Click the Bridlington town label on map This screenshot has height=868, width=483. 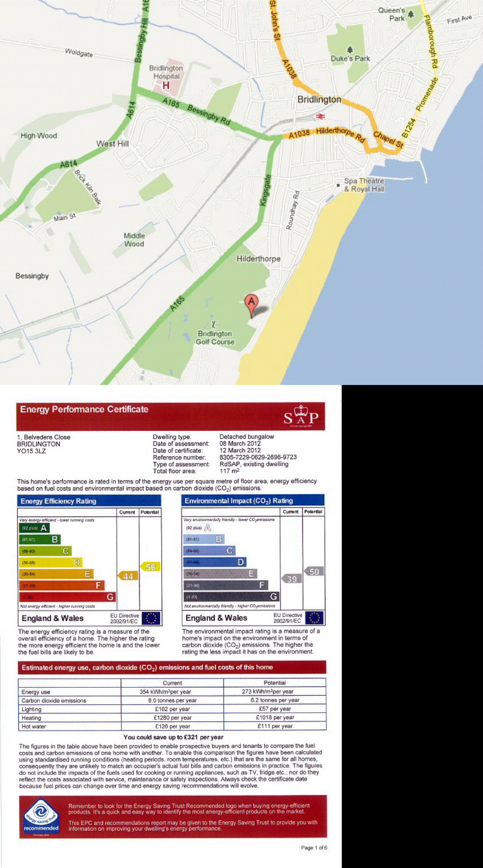319,99
